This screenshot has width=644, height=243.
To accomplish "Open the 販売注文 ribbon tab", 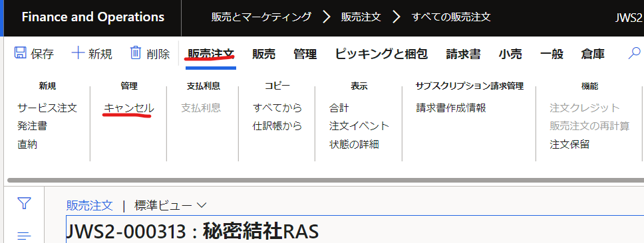I will pos(211,54).
